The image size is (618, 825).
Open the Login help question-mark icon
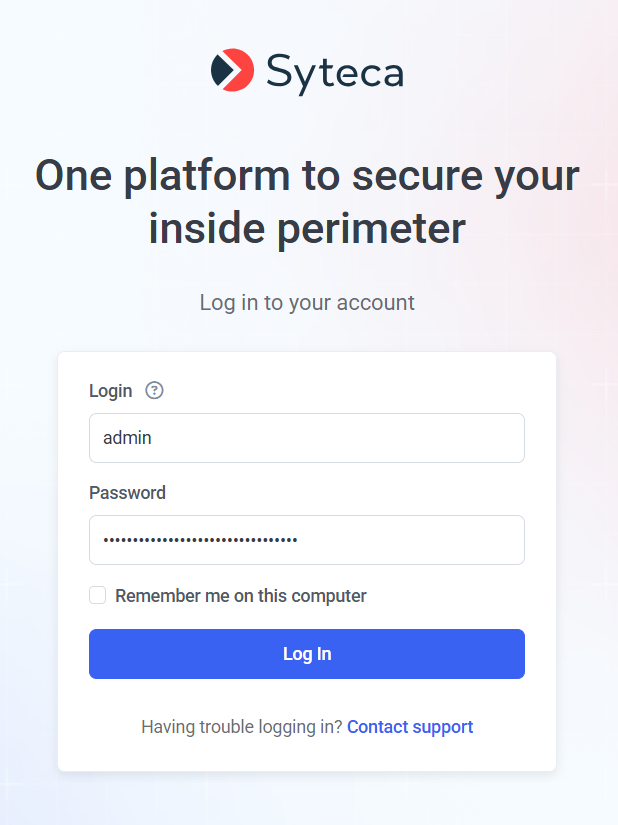point(154,391)
